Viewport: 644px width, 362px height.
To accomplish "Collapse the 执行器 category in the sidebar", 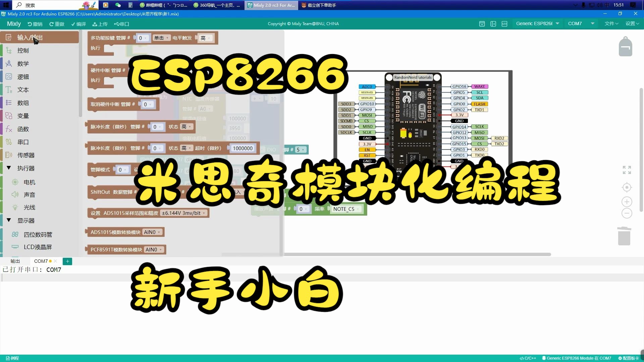I will point(9,168).
